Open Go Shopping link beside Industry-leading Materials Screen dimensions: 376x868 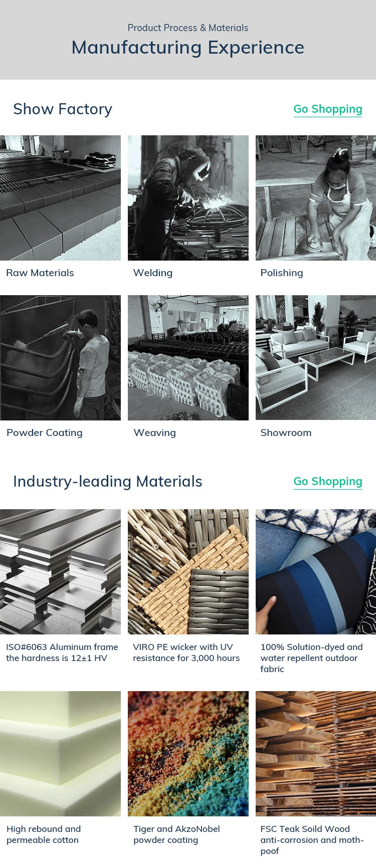[328, 482]
